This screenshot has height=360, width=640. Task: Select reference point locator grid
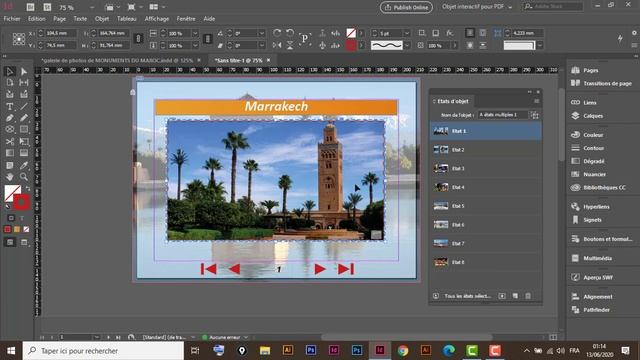(18, 39)
